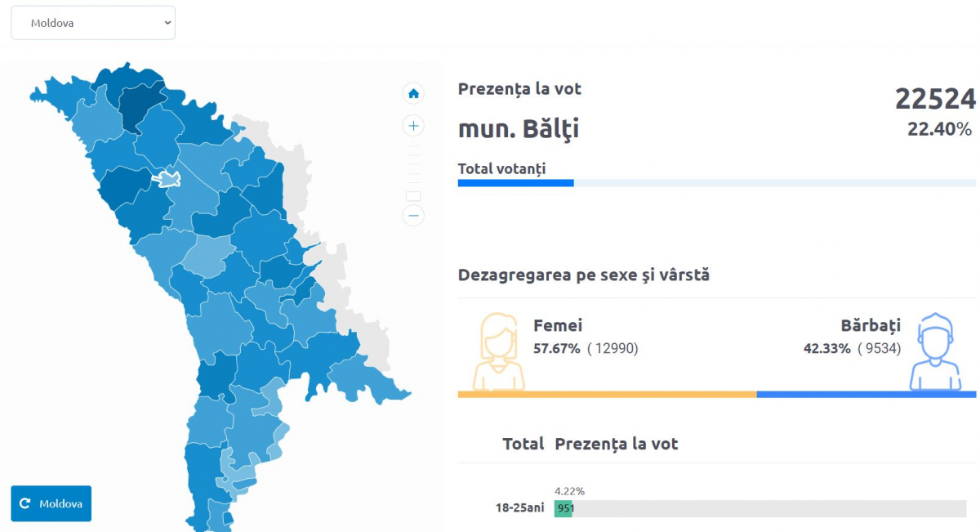Screen dimensions: 980x532
Task: Click the Femei woman avatar icon
Action: (x=499, y=351)
